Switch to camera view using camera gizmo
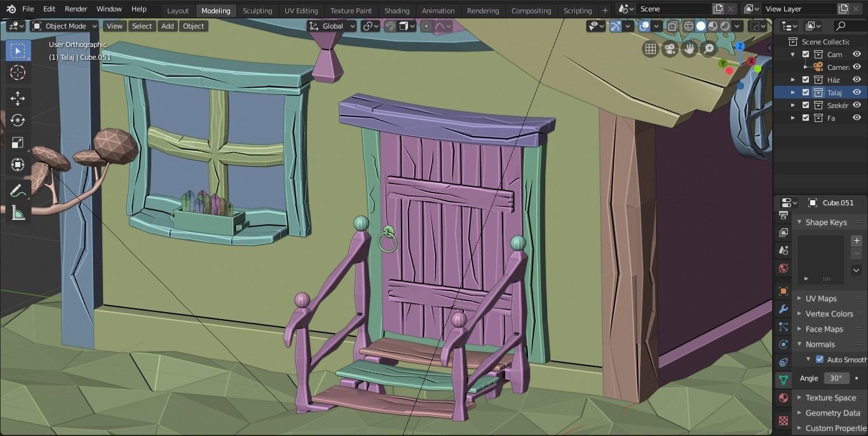This screenshot has width=868, height=436. pos(669,49)
